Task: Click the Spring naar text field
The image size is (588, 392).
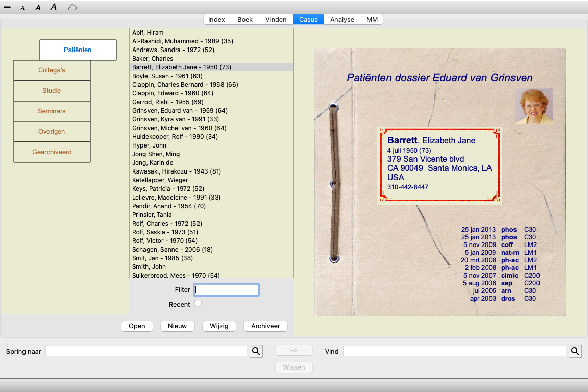Action: click(x=146, y=351)
